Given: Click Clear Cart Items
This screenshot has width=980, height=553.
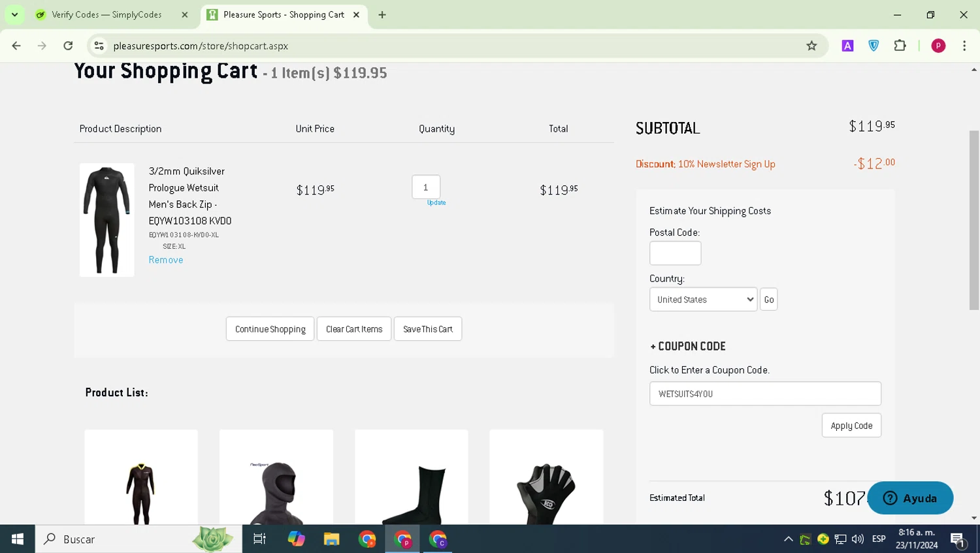Looking at the screenshot, I should pyautogui.click(x=354, y=329).
